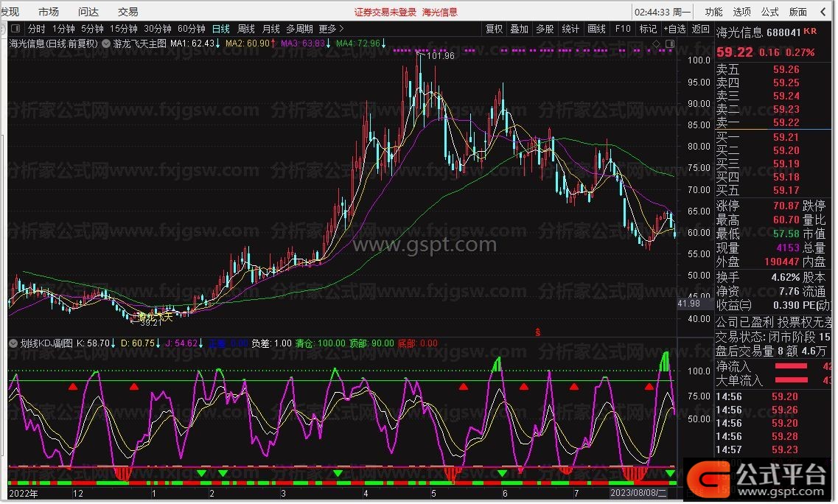Click the D: 60.75 indicator value

(141, 343)
